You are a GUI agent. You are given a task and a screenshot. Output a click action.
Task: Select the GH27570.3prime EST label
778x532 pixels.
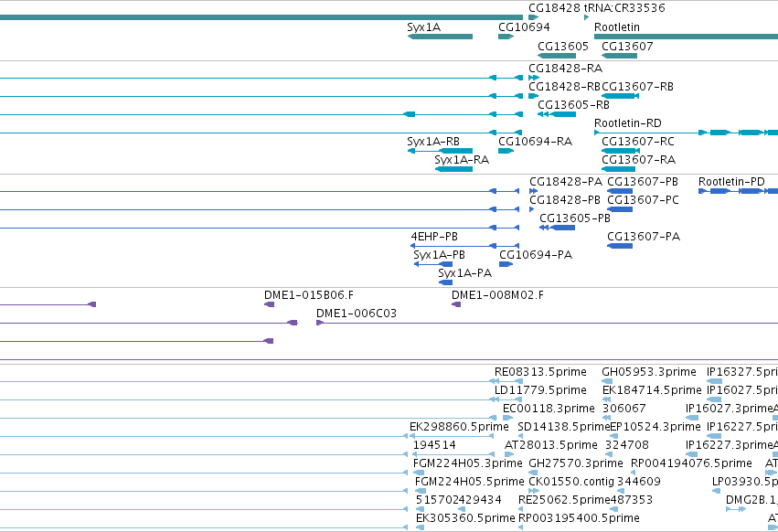(x=576, y=464)
